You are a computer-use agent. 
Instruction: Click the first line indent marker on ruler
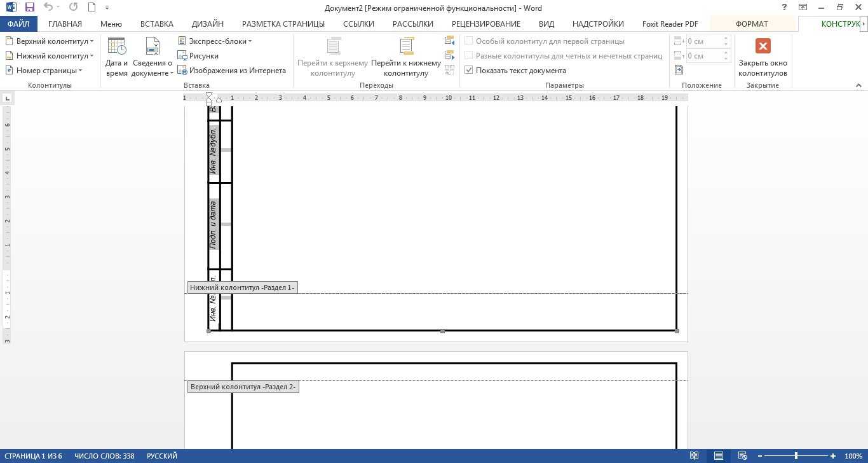209,95
